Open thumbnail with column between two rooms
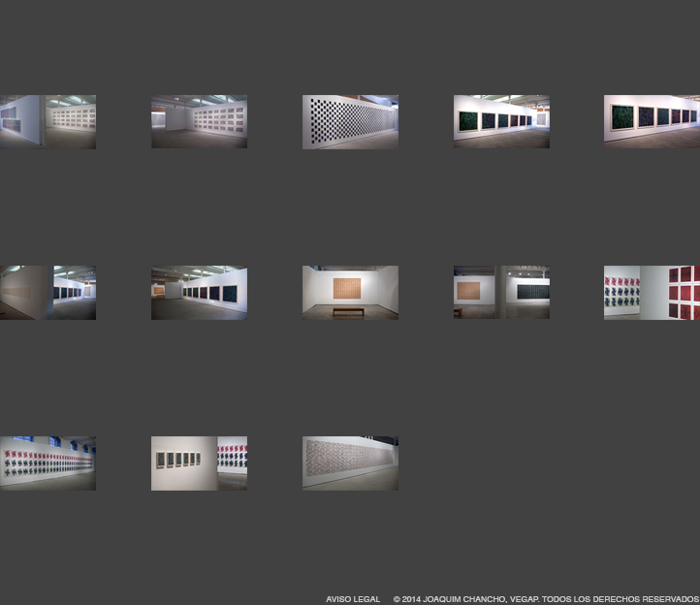 [501, 293]
